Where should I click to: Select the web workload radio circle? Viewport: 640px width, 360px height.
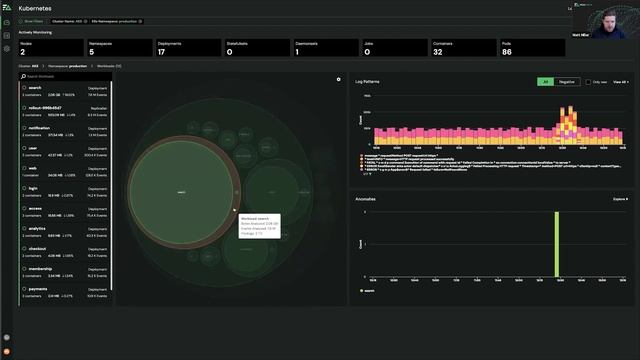(x=24, y=168)
